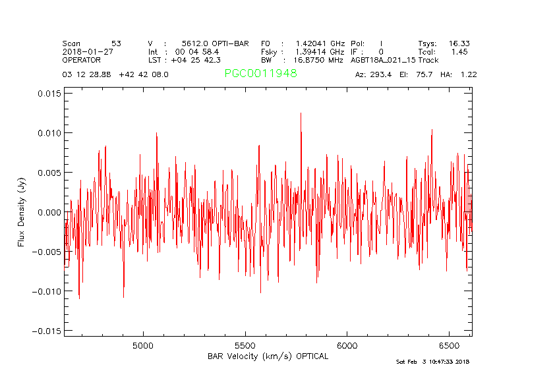The height and width of the screenshot is (392, 555).
Task: Click the 'Flux Density (Jy)' axis label
Action: tap(22, 211)
